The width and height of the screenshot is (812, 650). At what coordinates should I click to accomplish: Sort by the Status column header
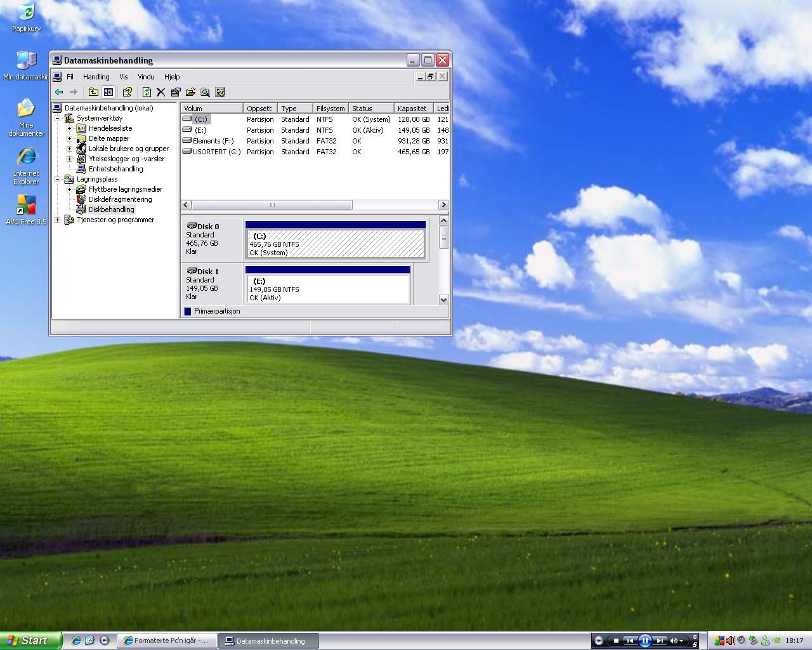371,109
